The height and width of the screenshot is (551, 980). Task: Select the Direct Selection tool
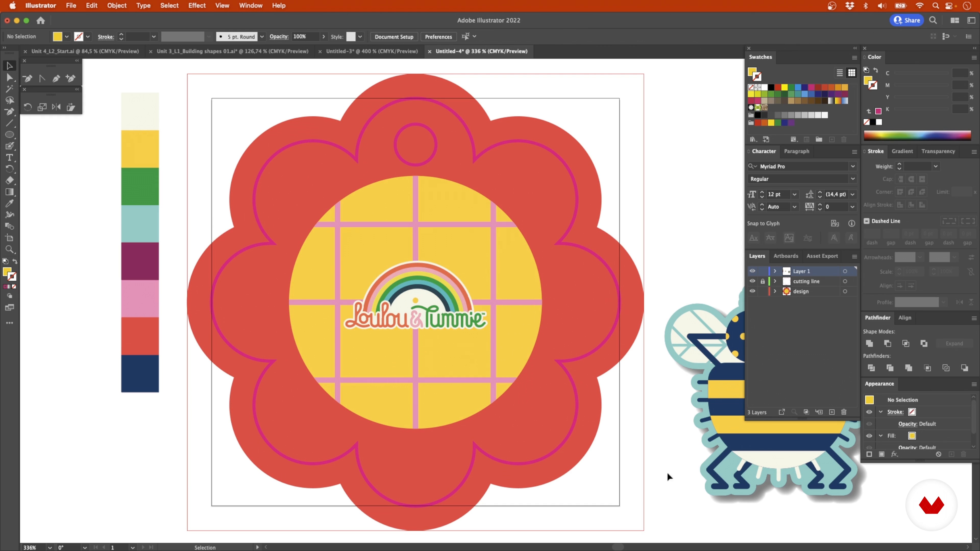pyautogui.click(x=9, y=78)
